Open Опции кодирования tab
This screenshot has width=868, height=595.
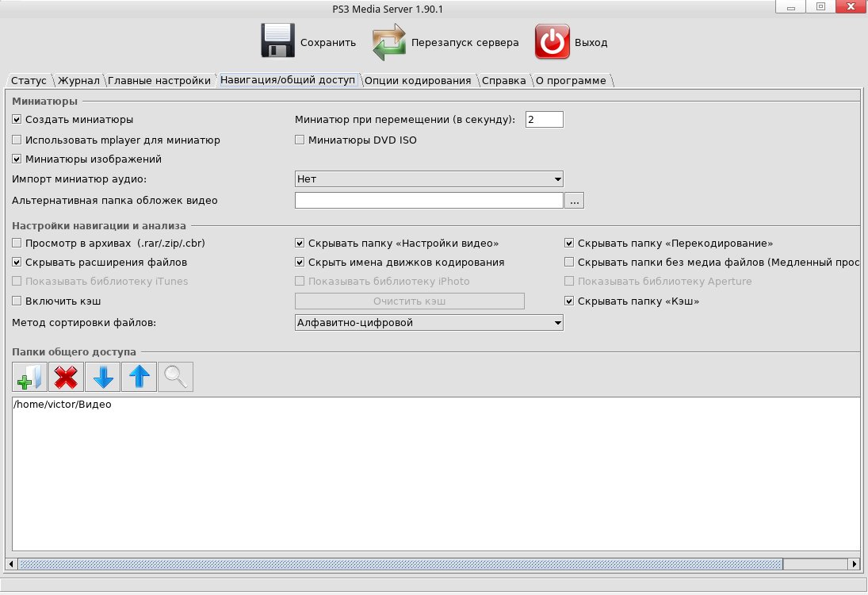point(418,80)
